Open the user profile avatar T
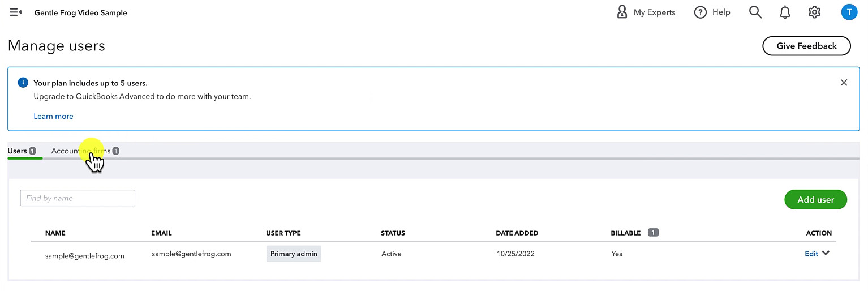The image size is (868, 291). [849, 12]
